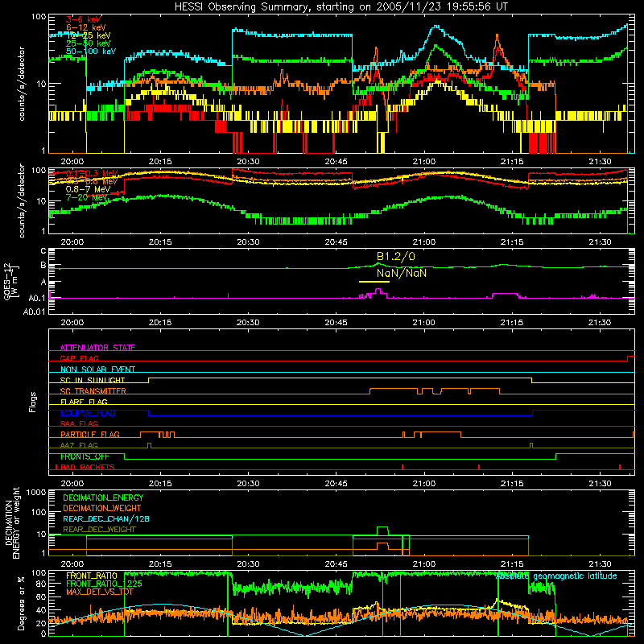Select the orange 6-12 keV legend label
The image size is (644, 644).
[86, 27]
